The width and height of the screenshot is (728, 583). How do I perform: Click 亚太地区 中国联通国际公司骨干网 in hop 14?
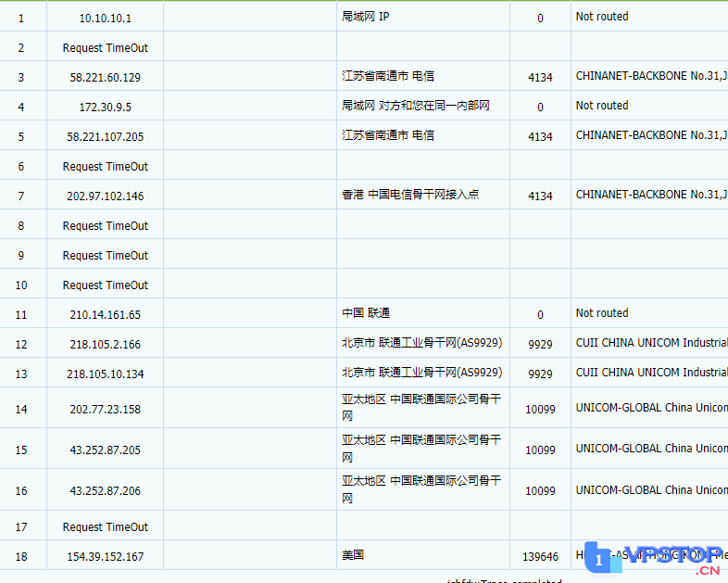pos(421,408)
